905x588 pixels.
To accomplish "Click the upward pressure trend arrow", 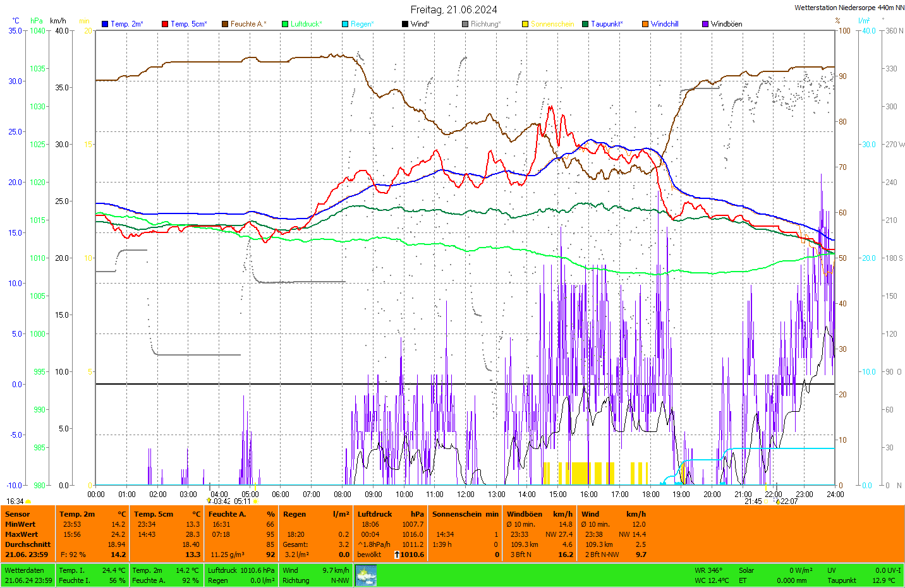I will [x=397, y=555].
